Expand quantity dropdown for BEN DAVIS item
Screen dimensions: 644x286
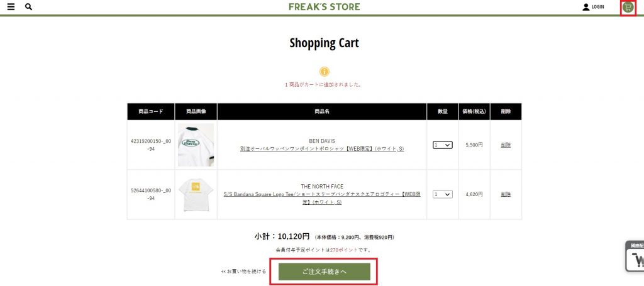[443, 145]
